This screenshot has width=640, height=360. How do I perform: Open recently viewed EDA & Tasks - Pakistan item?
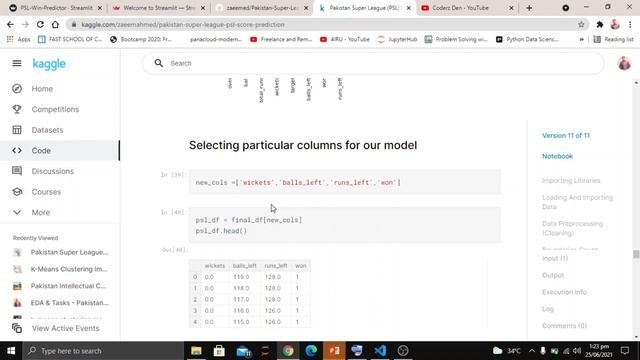coord(69,303)
